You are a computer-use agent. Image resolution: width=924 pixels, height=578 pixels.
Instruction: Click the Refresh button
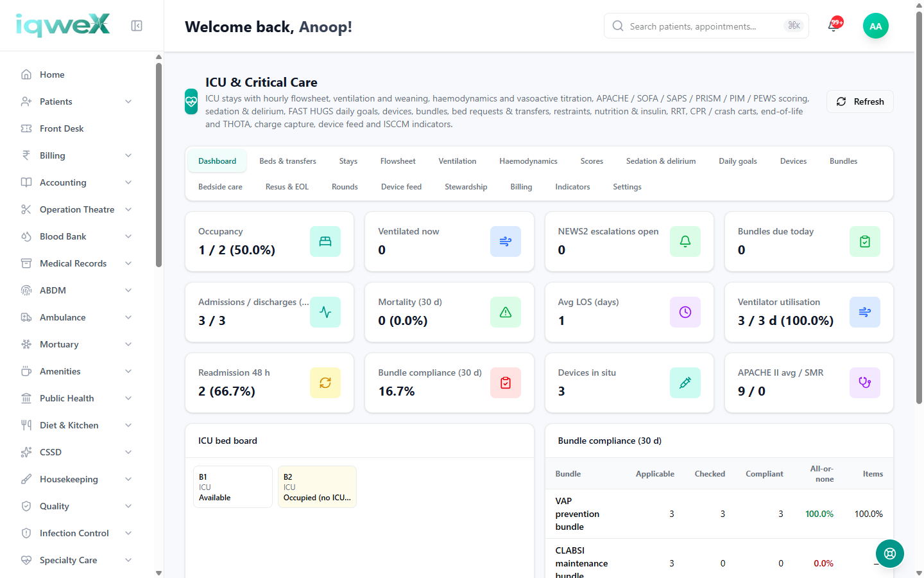[860, 101]
